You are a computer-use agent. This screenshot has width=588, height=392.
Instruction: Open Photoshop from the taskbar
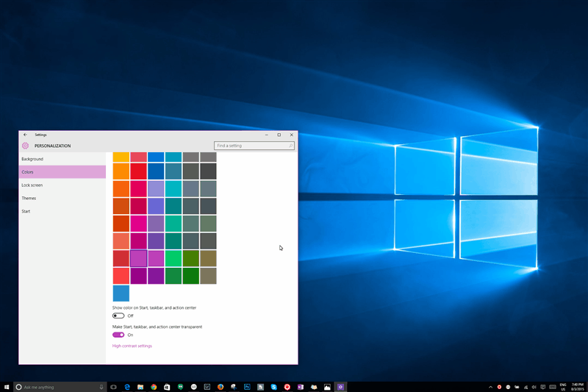pos(247,387)
